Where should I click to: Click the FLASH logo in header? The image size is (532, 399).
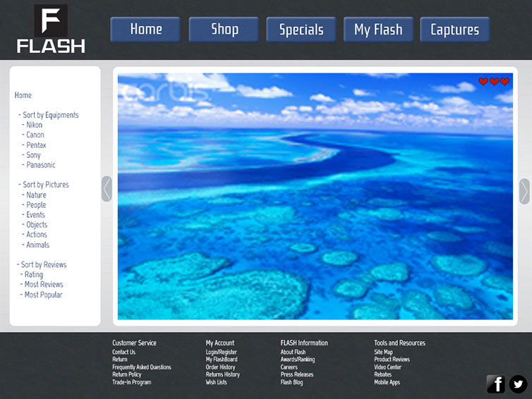51,30
